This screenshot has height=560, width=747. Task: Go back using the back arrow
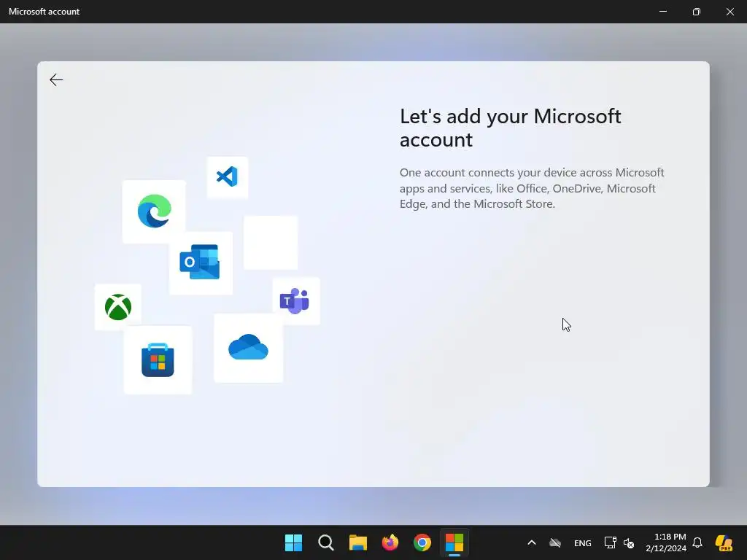click(x=56, y=79)
